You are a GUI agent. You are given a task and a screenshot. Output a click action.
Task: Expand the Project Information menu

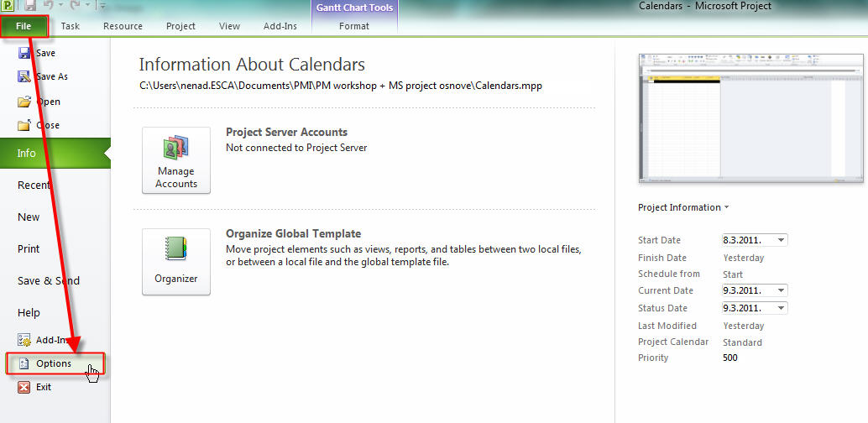tap(683, 207)
